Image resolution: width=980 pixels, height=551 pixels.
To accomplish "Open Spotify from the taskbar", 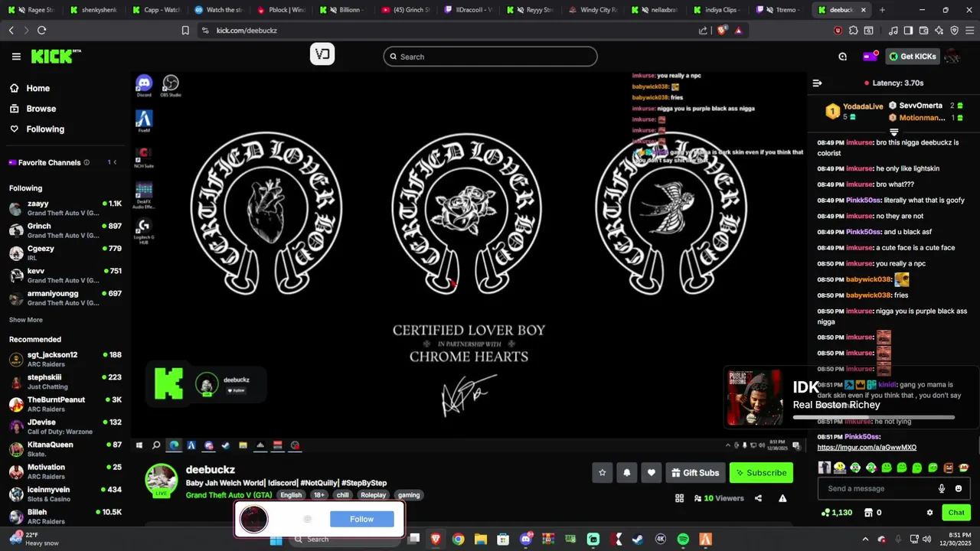I will point(683,540).
